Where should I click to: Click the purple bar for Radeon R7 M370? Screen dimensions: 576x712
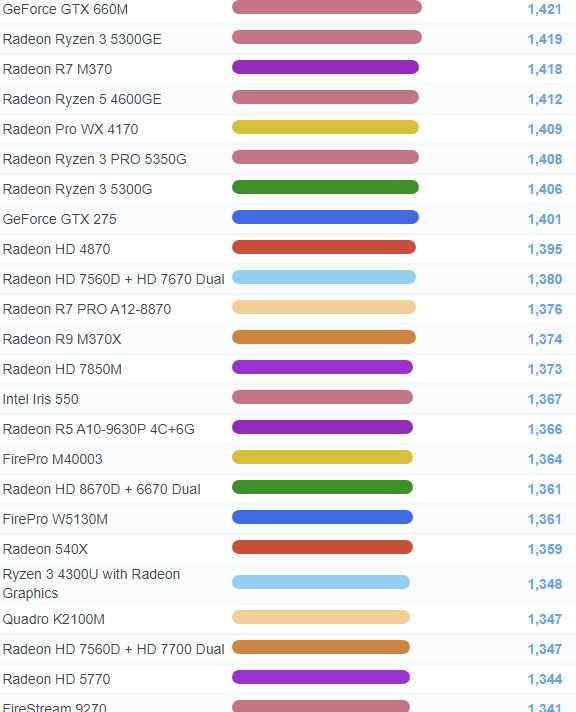pos(325,67)
